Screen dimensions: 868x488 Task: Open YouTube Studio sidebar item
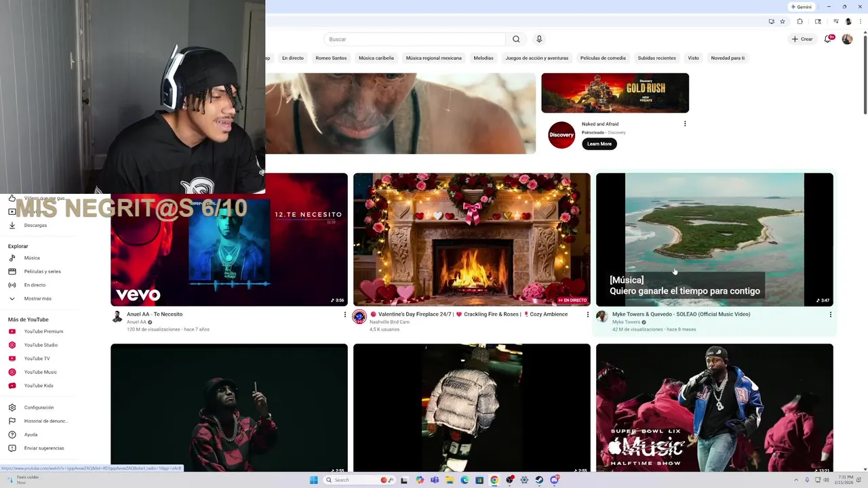coord(41,345)
